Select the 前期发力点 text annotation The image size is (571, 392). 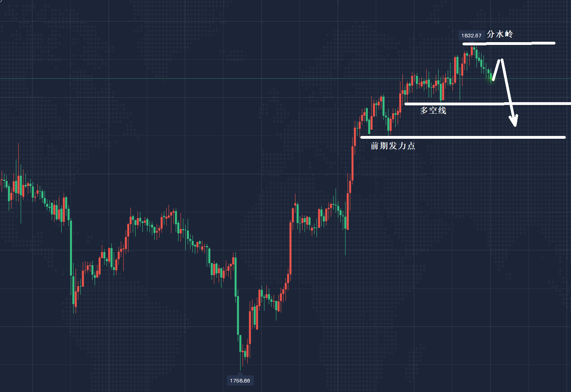pyautogui.click(x=393, y=146)
